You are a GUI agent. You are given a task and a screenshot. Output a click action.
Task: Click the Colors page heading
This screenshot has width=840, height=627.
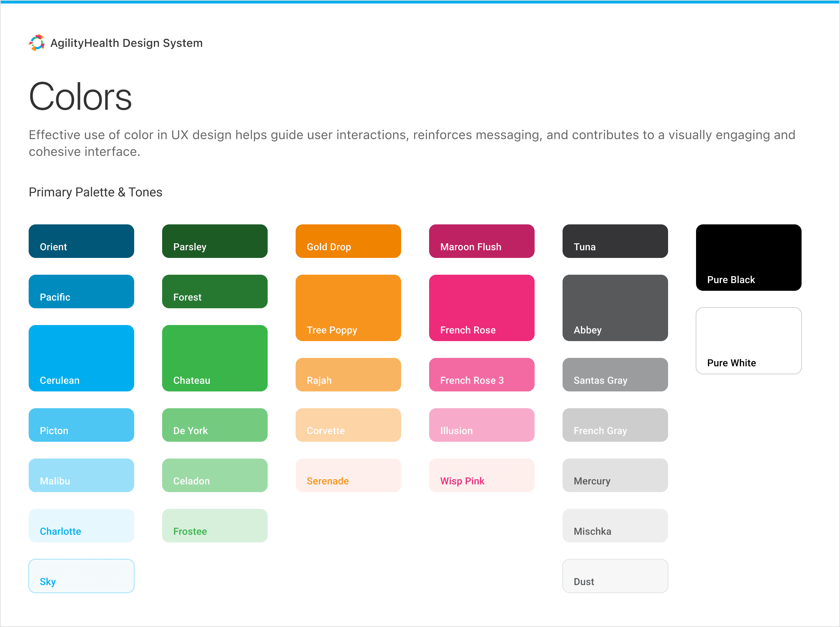click(80, 97)
